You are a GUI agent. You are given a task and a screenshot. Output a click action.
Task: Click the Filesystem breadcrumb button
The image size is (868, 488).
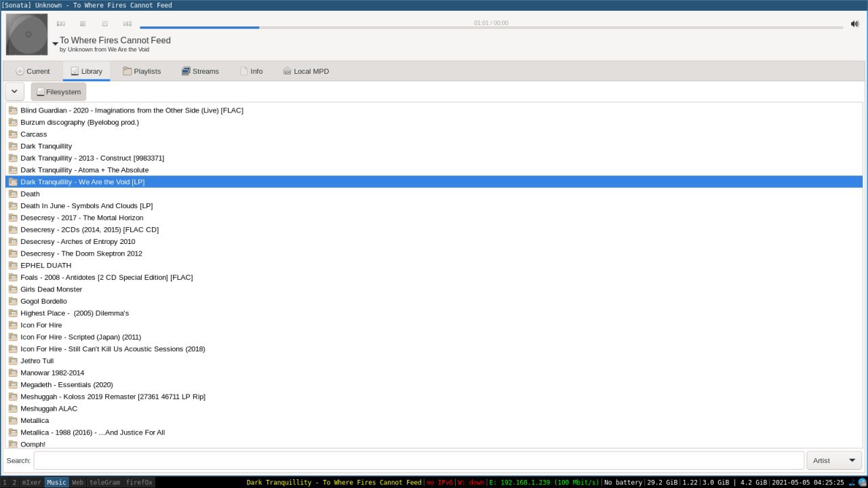point(58,91)
